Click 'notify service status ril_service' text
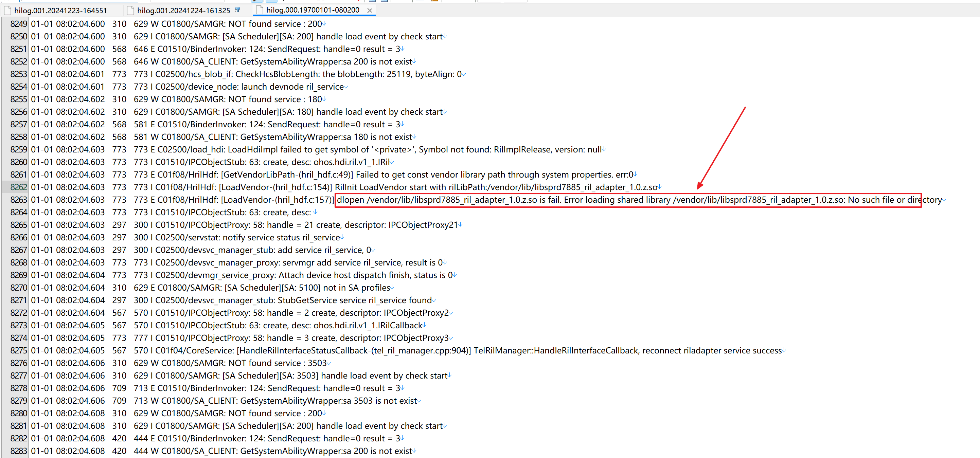This screenshot has height=458, width=980. tap(281, 237)
